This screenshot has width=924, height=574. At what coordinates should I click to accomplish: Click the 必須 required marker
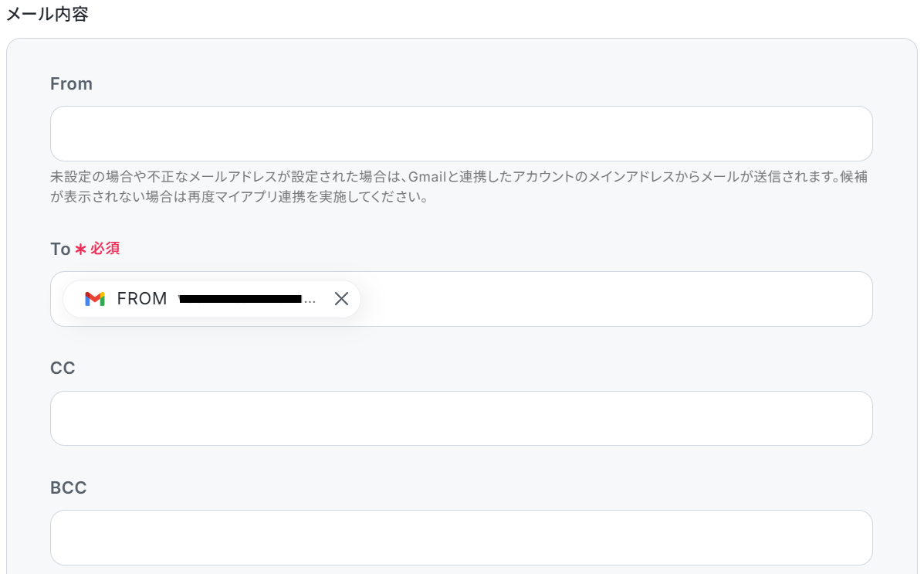tap(105, 248)
